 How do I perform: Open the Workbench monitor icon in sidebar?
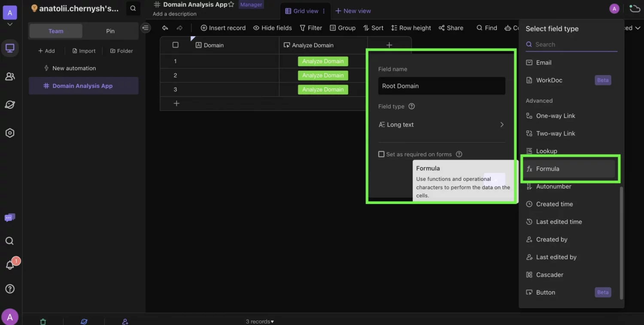point(10,49)
